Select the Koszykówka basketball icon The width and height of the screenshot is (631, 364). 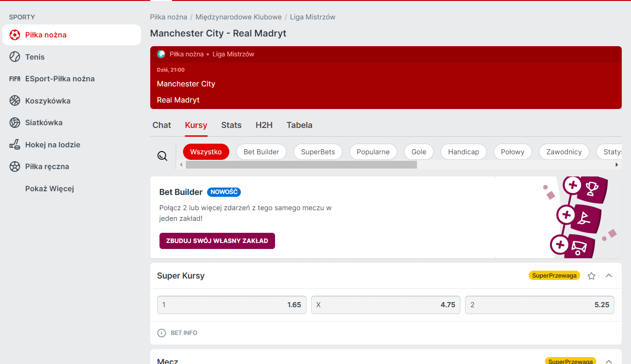14,100
